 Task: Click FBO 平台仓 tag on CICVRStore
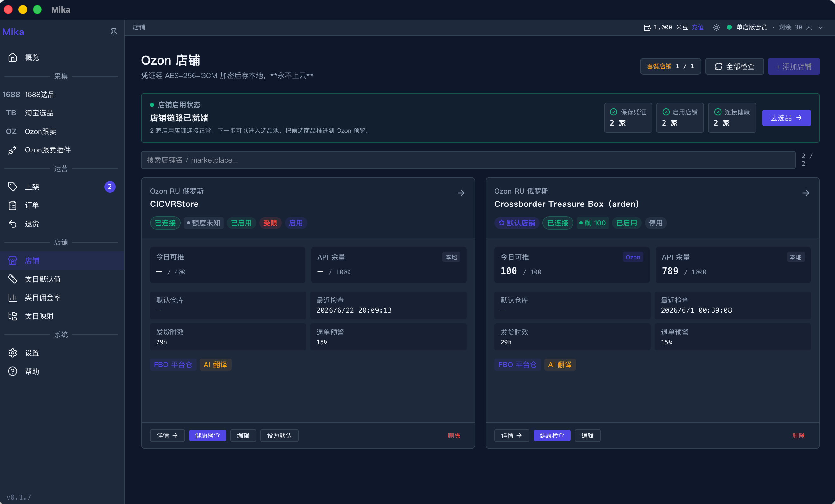(173, 365)
